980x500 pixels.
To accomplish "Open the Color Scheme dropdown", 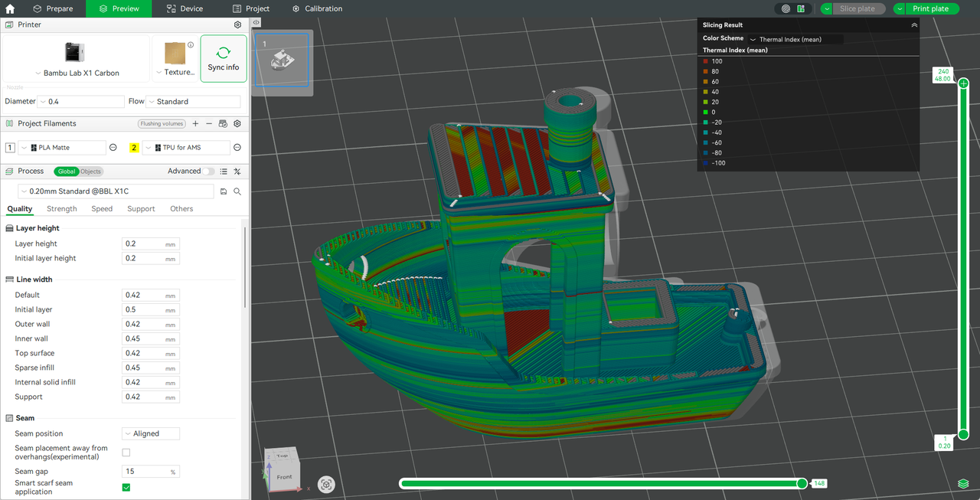I will click(795, 39).
